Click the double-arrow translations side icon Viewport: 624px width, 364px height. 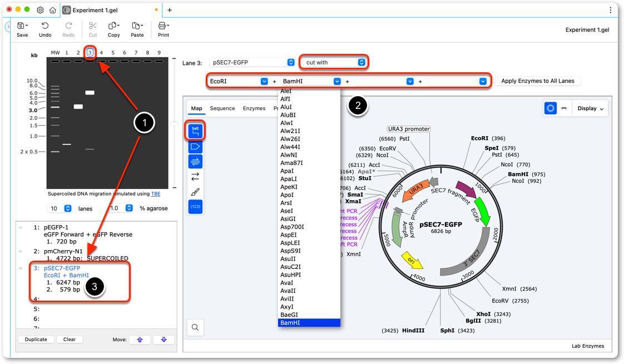click(195, 176)
